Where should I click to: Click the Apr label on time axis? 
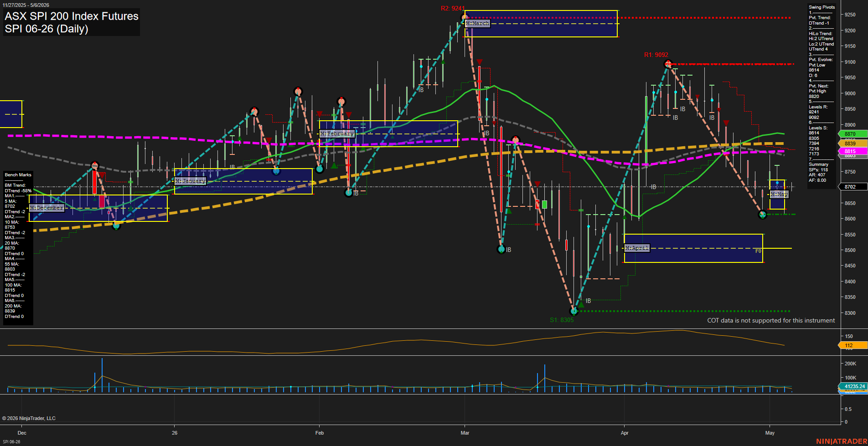coord(625,433)
